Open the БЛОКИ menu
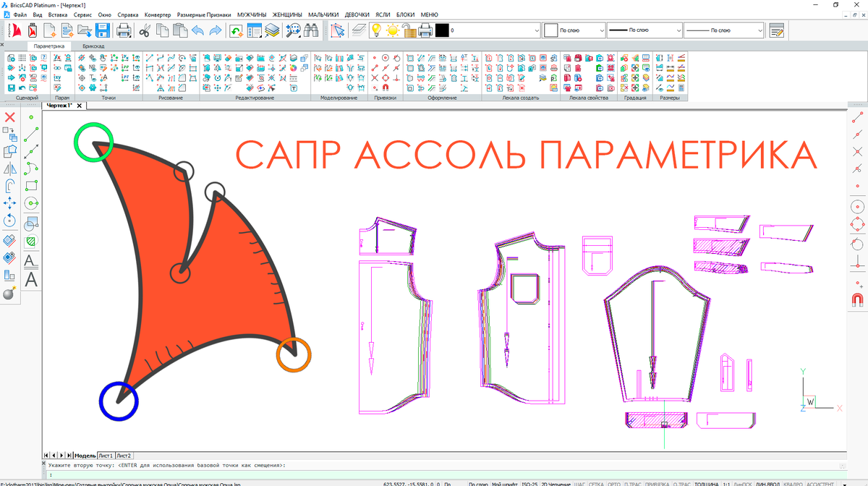This screenshot has height=486, width=868. coord(406,14)
